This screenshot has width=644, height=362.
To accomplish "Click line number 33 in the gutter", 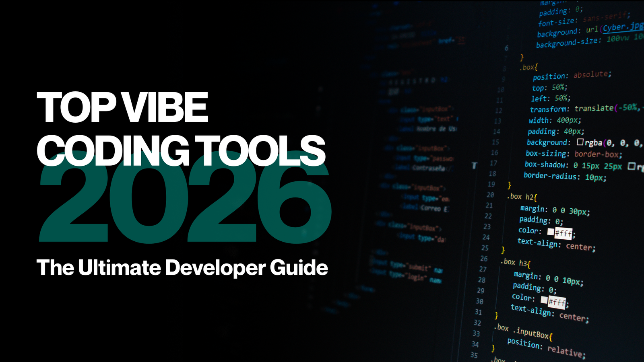I will 476,333.
